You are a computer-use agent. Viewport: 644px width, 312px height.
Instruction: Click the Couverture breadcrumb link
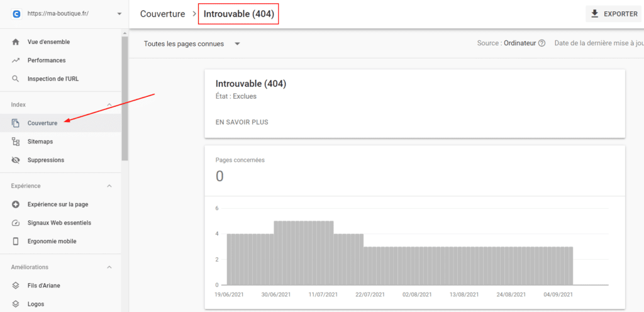[162, 14]
